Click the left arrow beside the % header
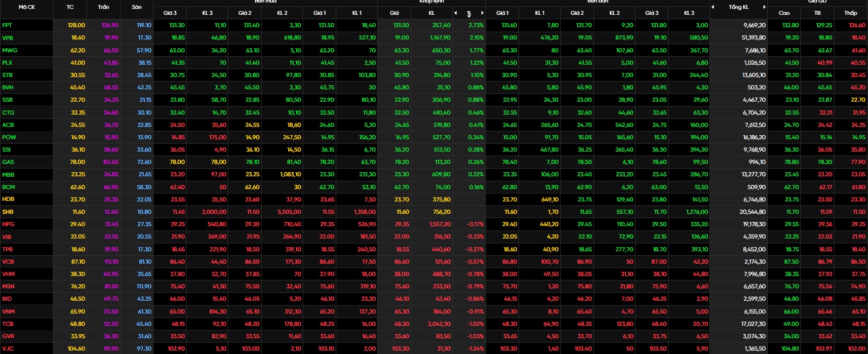868x354 pixels. (455, 13)
